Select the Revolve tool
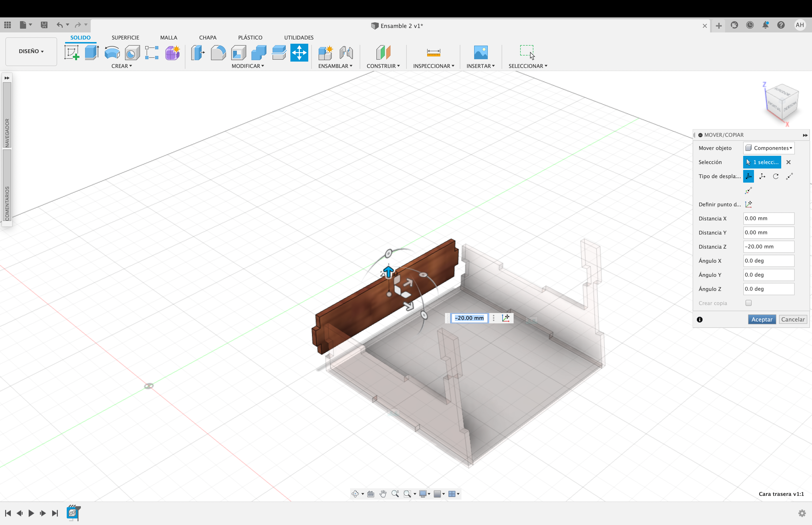Image resolution: width=812 pixels, height=525 pixels. pyautogui.click(x=112, y=53)
